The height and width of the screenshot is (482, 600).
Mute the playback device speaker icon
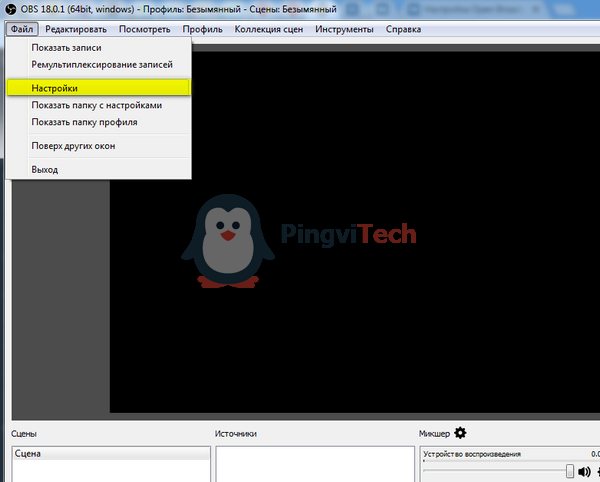point(584,472)
